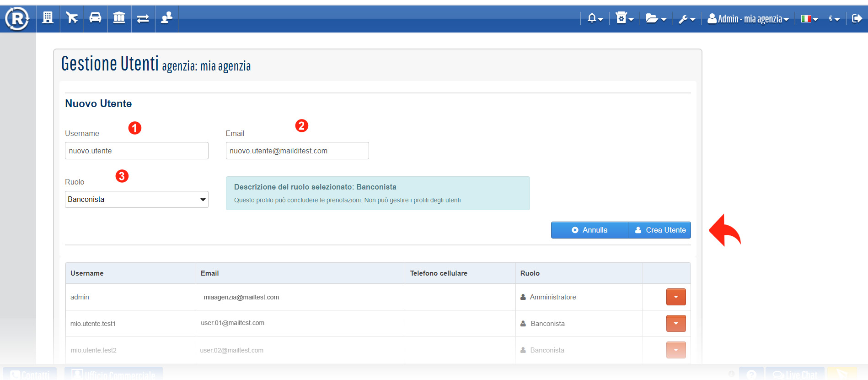Click the Annulla button

(x=589, y=230)
